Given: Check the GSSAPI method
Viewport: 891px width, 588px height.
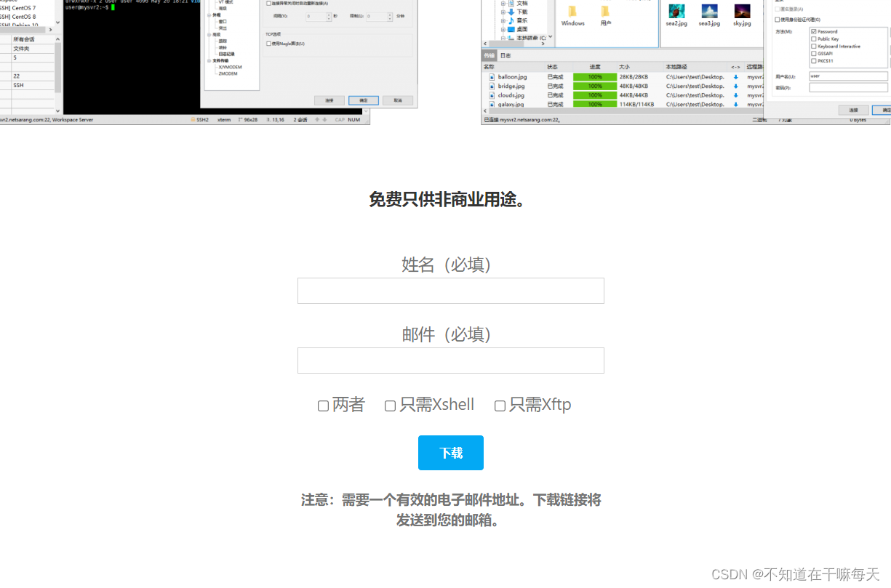Looking at the screenshot, I should (813, 54).
